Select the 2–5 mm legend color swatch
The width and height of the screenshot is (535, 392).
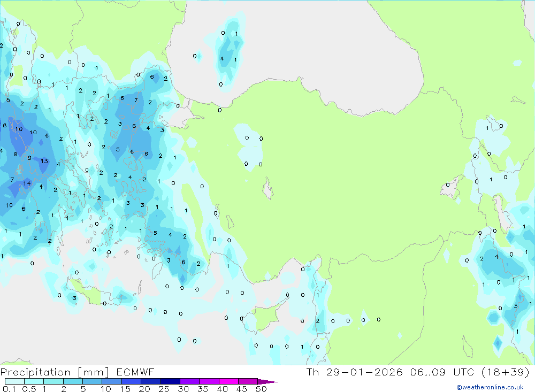(73, 381)
